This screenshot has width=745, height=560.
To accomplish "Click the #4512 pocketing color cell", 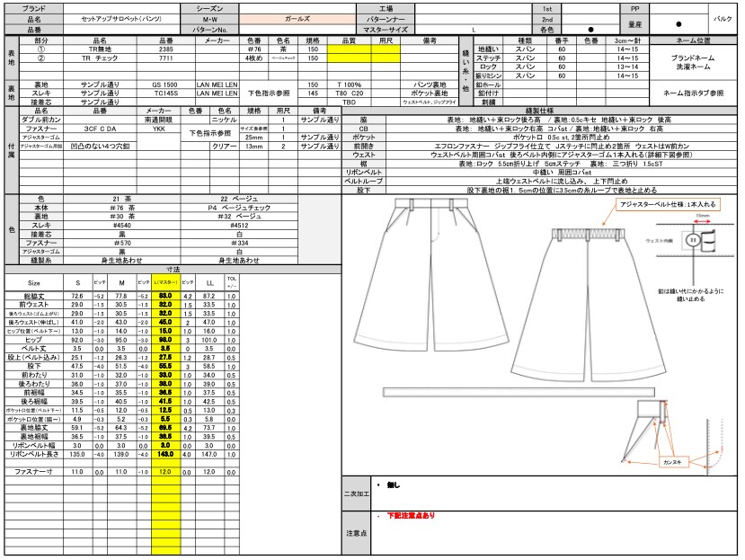I will point(239,226).
